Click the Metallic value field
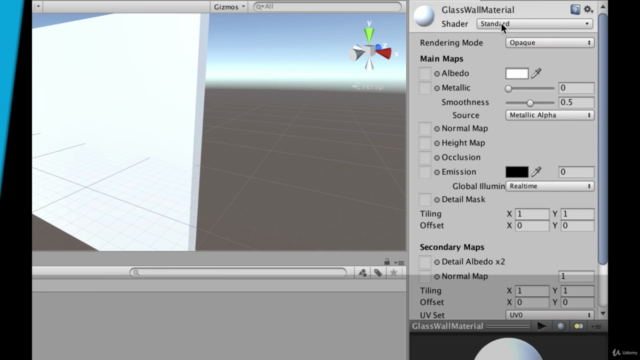The height and width of the screenshot is (360, 640). pyautogui.click(x=576, y=88)
